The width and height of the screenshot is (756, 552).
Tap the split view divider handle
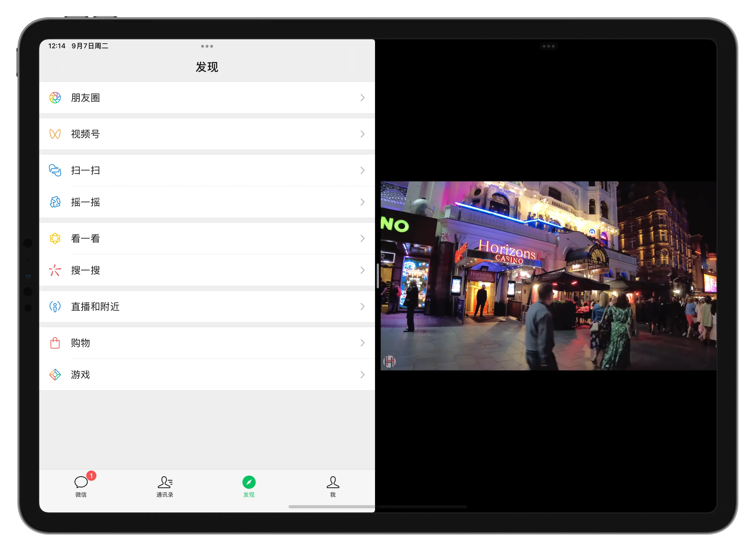378,276
